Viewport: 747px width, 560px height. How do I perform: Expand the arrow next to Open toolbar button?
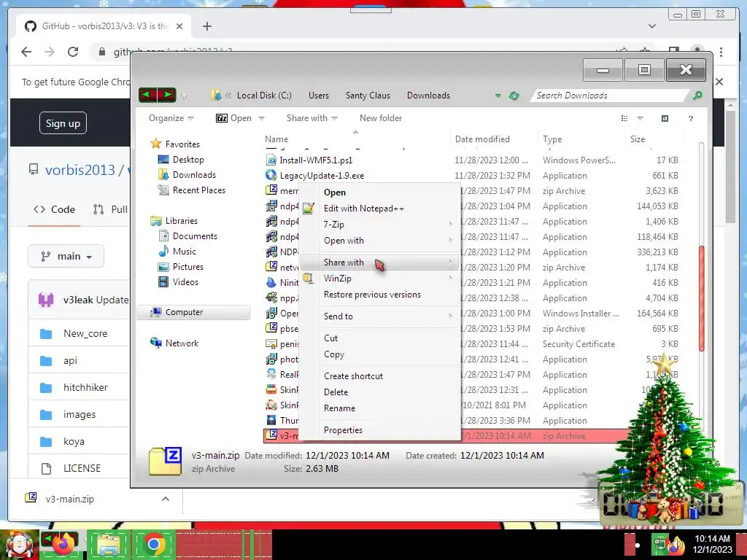(261, 119)
